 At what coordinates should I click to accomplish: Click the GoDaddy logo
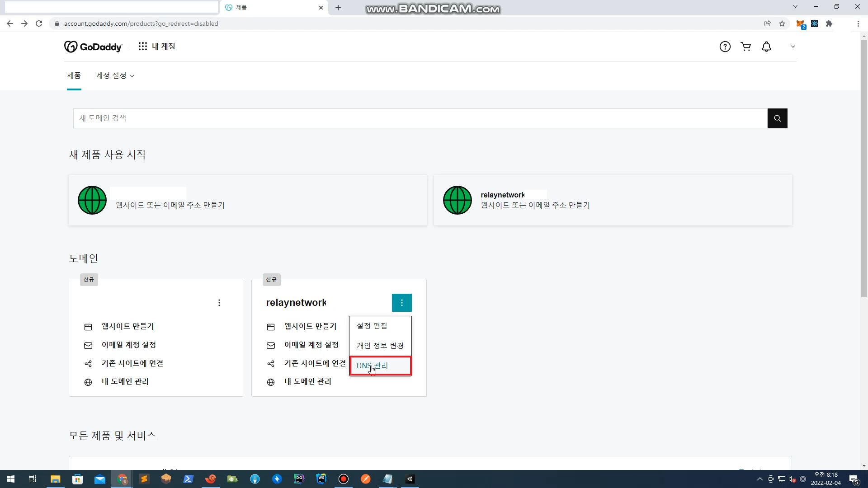click(93, 47)
